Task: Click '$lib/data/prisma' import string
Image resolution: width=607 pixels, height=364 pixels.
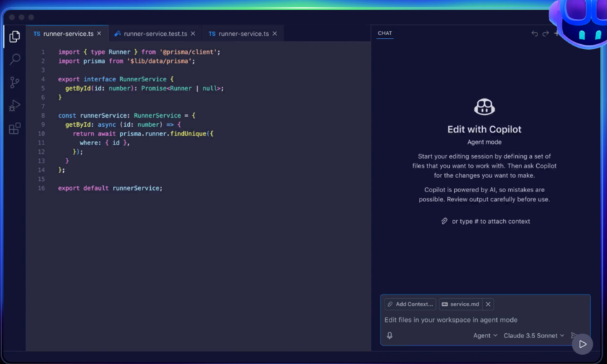Action: click(159, 61)
